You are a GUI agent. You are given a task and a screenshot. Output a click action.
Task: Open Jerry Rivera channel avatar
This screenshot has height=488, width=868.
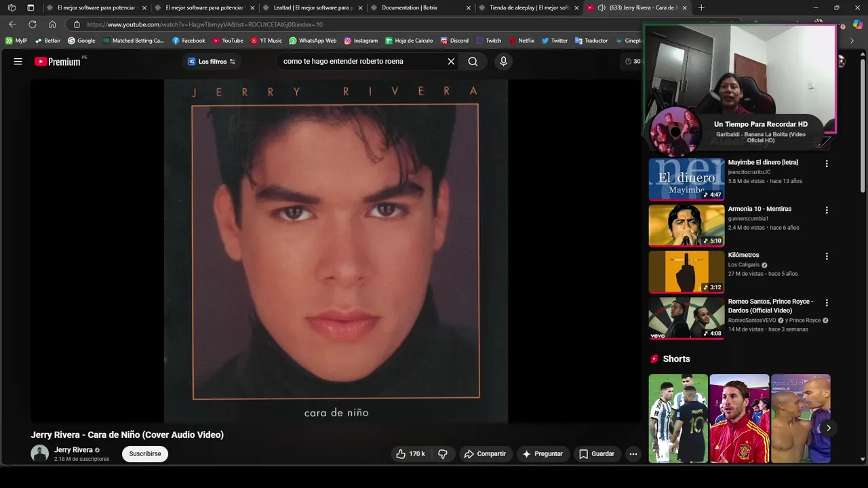click(40, 453)
